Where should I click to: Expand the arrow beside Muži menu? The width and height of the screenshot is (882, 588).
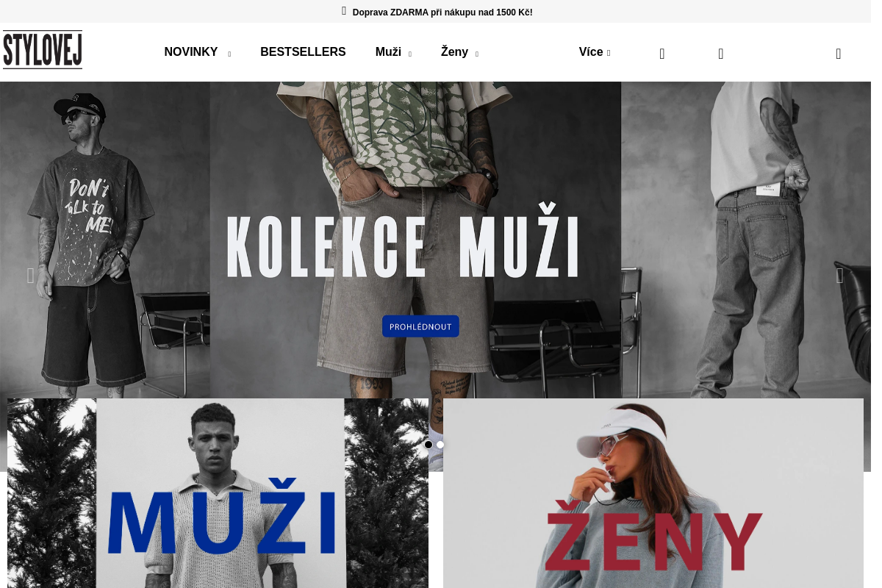(x=410, y=54)
